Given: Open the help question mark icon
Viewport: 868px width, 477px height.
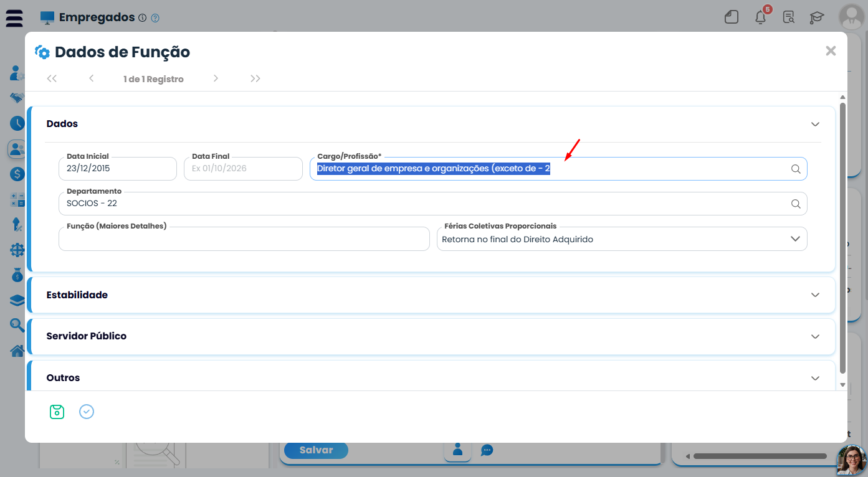Looking at the screenshot, I should coord(155,18).
